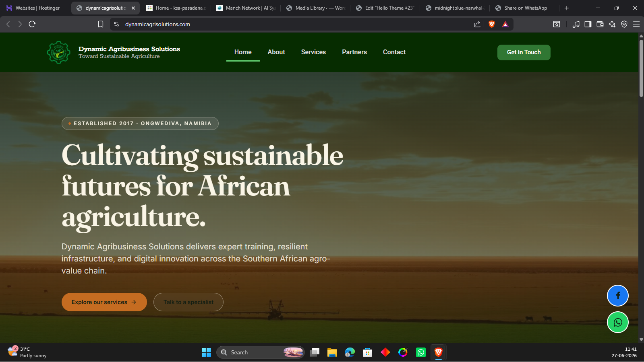Open the red diamond app on taskbar
The image size is (644, 362).
[385, 352]
